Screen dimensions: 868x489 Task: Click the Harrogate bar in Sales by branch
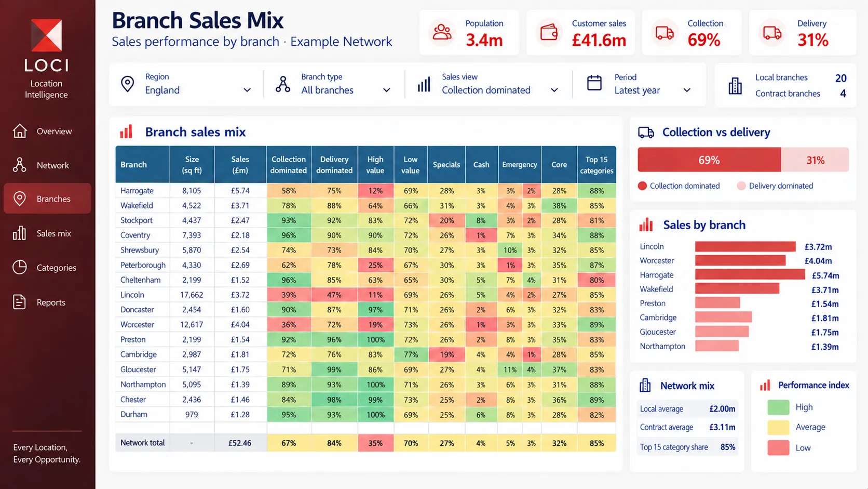[750, 274]
